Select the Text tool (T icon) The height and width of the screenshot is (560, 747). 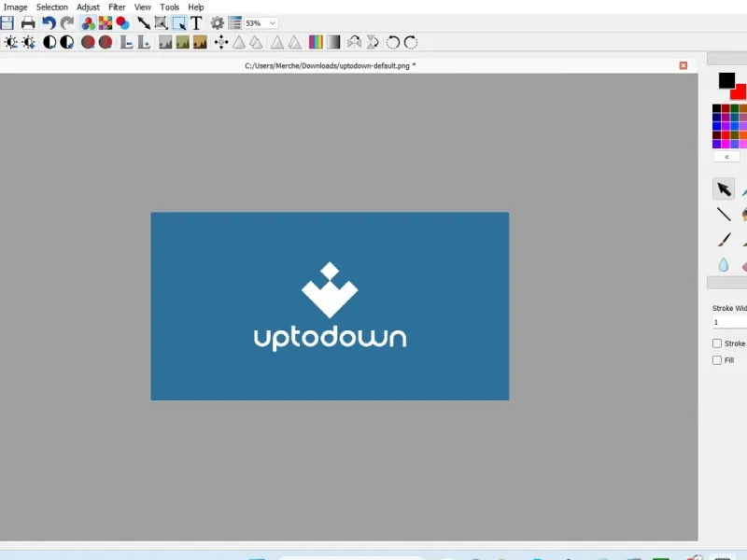196,22
